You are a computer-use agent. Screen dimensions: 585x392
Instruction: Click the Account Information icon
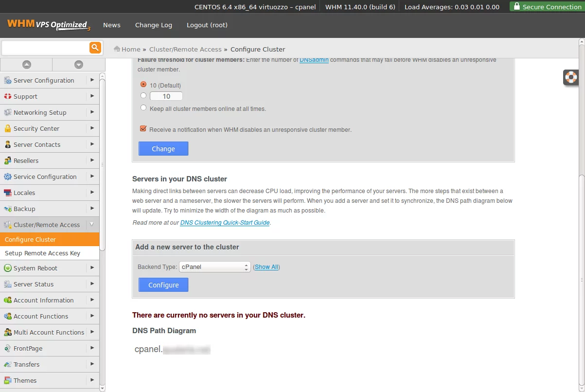click(x=7, y=300)
